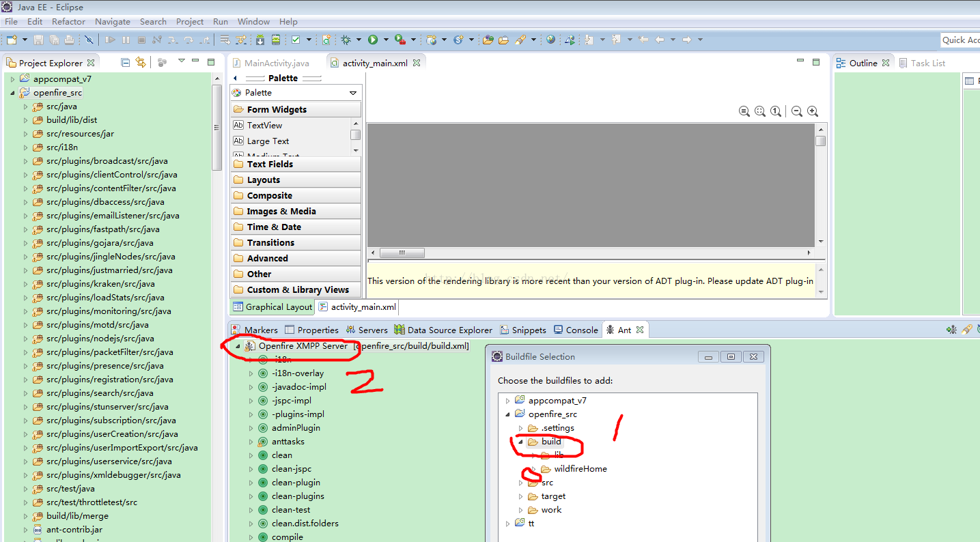Open the Window menu
The width and height of the screenshot is (980, 542).
(x=253, y=21)
